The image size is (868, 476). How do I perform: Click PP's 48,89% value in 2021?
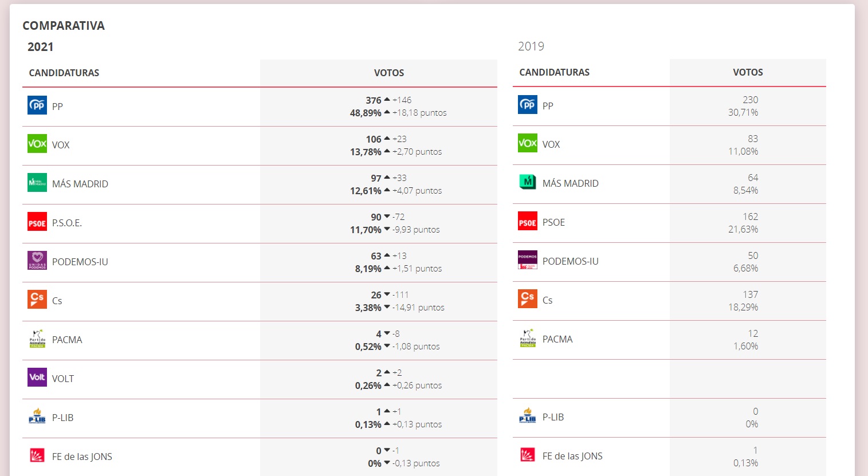click(366, 113)
